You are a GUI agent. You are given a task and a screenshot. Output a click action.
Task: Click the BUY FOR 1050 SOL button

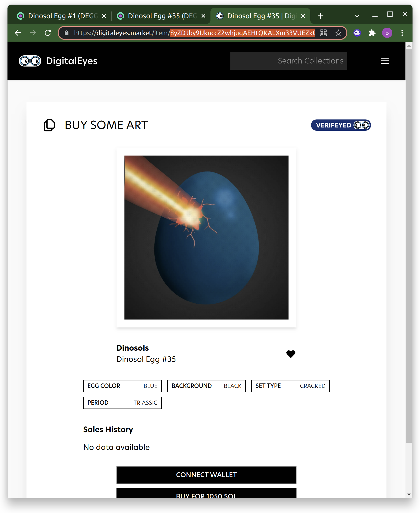[x=206, y=493]
